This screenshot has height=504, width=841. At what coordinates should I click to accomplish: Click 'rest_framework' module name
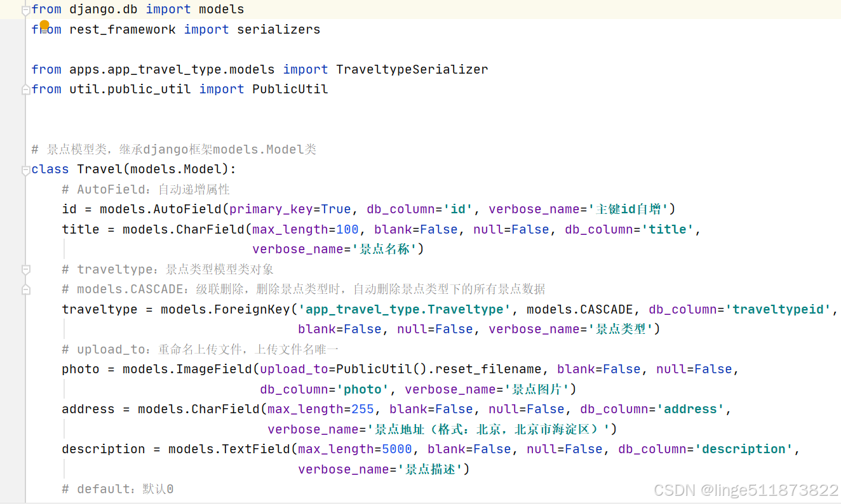pos(123,29)
